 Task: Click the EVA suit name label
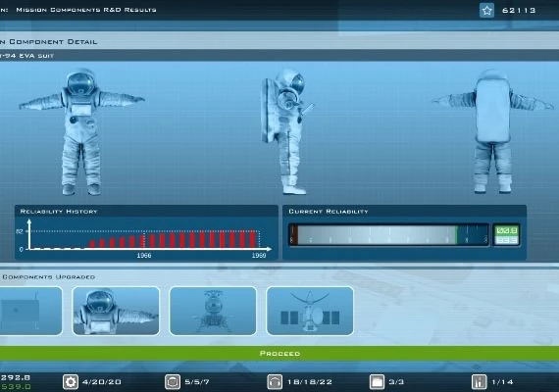[26, 56]
